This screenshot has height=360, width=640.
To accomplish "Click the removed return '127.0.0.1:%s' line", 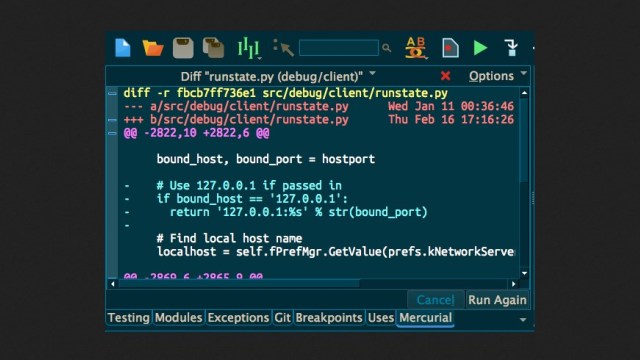I will click(x=298, y=212).
